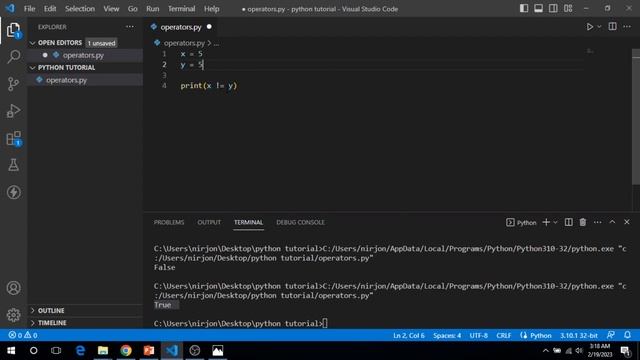640x360 pixels.
Task: Open the Edit menu
Action: (50, 9)
